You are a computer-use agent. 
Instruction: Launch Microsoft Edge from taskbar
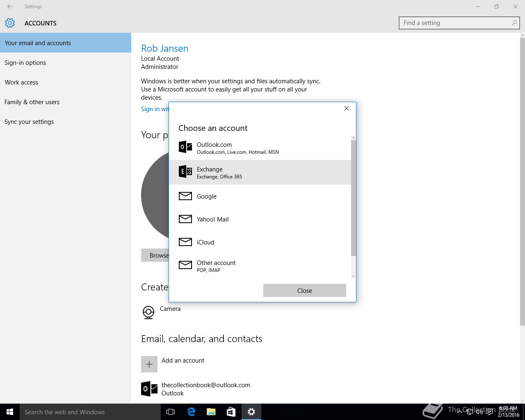[191, 412]
